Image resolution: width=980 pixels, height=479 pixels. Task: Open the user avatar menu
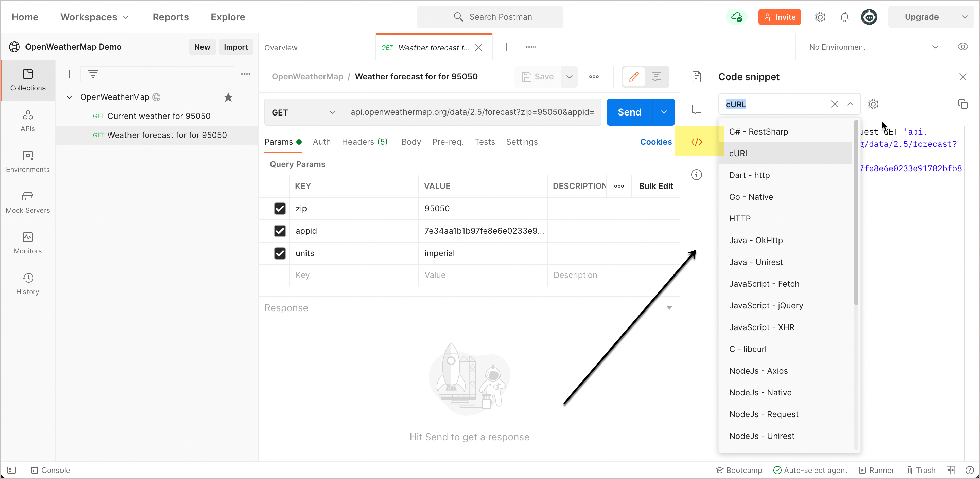click(869, 17)
